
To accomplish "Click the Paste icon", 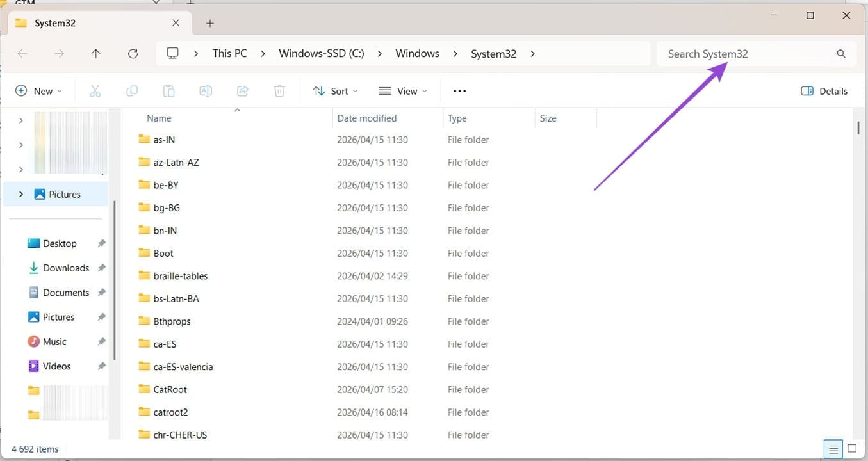I will pos(168,90).
